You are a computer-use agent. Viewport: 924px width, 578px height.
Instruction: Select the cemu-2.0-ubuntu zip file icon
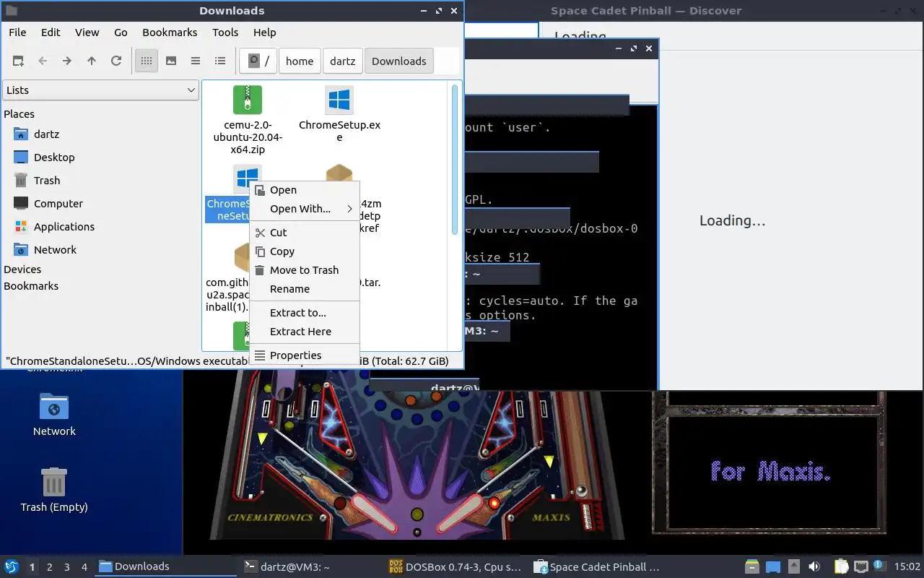248,100
